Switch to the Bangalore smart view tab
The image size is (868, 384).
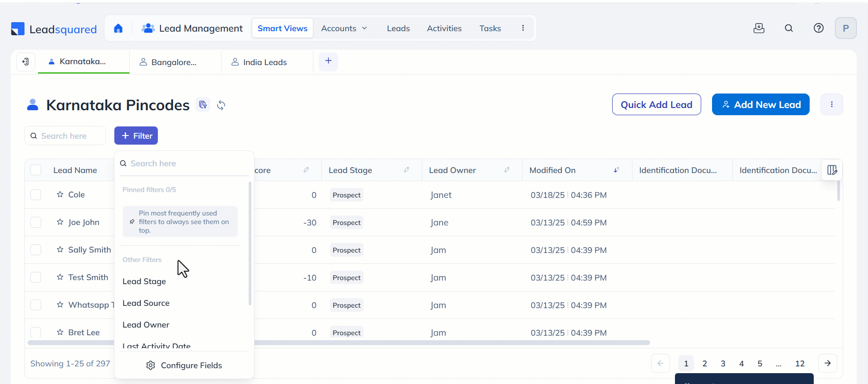click(175, 62)
